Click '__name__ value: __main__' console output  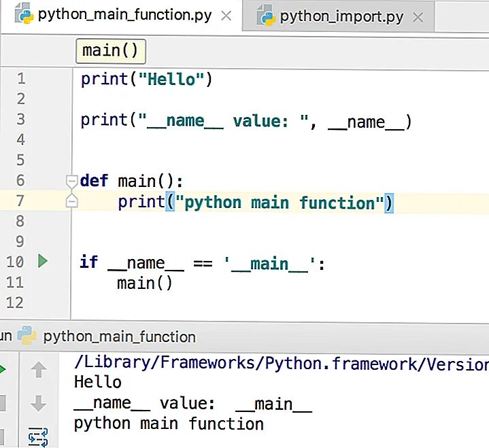tap(193, 404)
